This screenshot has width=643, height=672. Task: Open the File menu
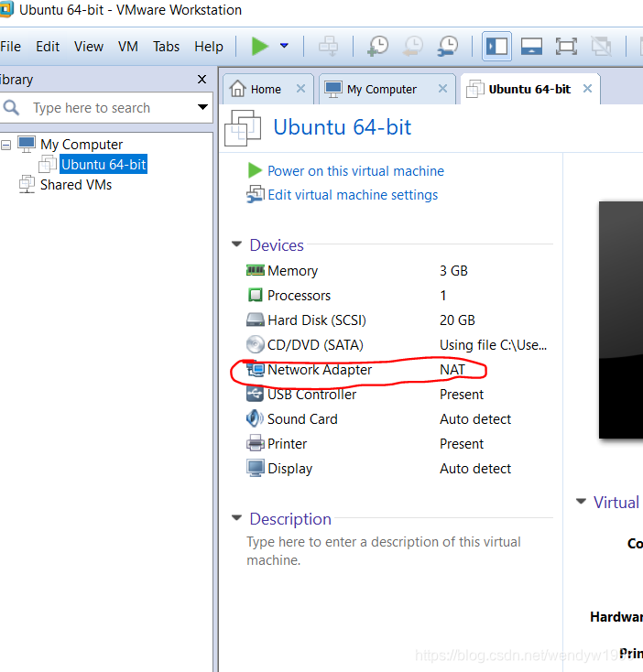10,47
